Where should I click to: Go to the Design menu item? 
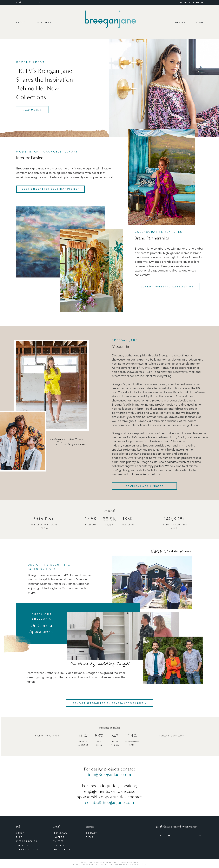coord(180,23)
